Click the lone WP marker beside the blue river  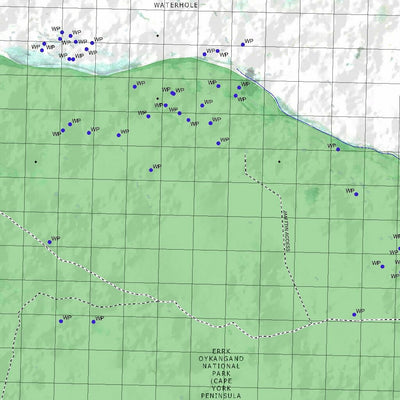[338, 149]
